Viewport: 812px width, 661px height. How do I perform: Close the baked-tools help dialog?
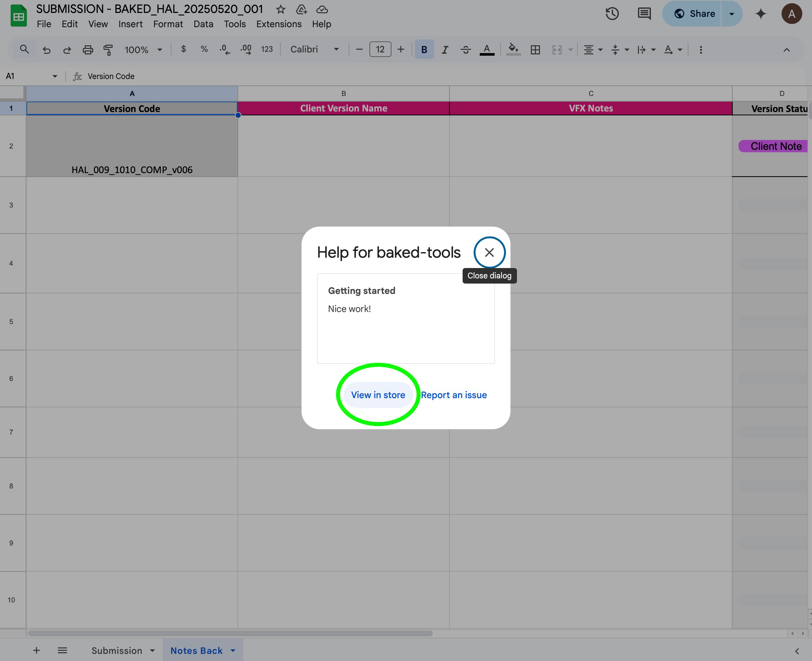489,252
